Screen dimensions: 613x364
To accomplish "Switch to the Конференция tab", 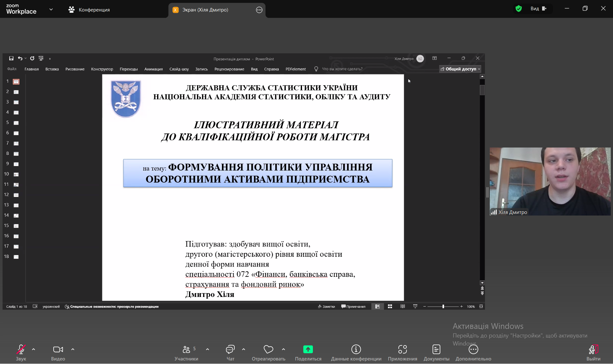I will pyautogui.click(x=89, y=10).
